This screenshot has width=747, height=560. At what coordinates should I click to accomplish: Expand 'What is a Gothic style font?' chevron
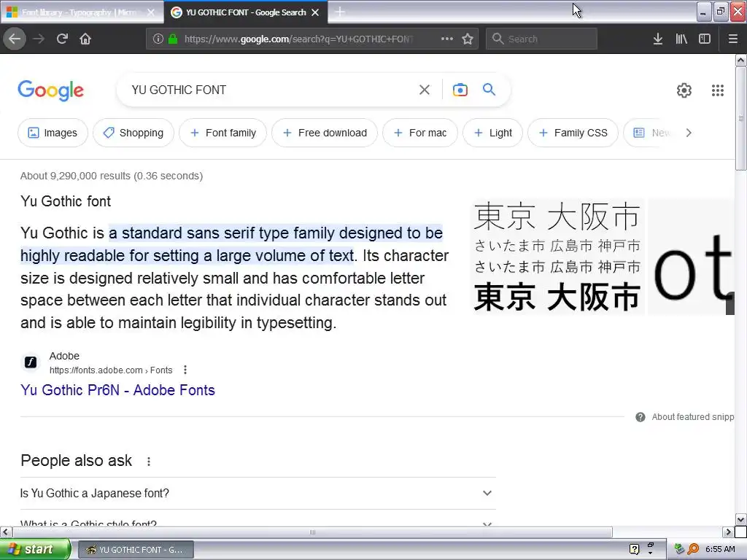[487, 524]
